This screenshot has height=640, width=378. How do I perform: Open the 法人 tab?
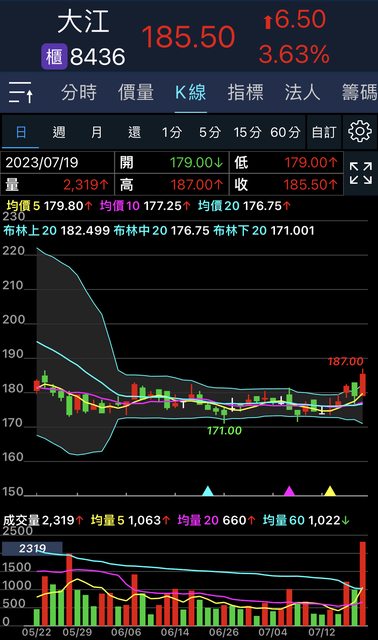302,92
